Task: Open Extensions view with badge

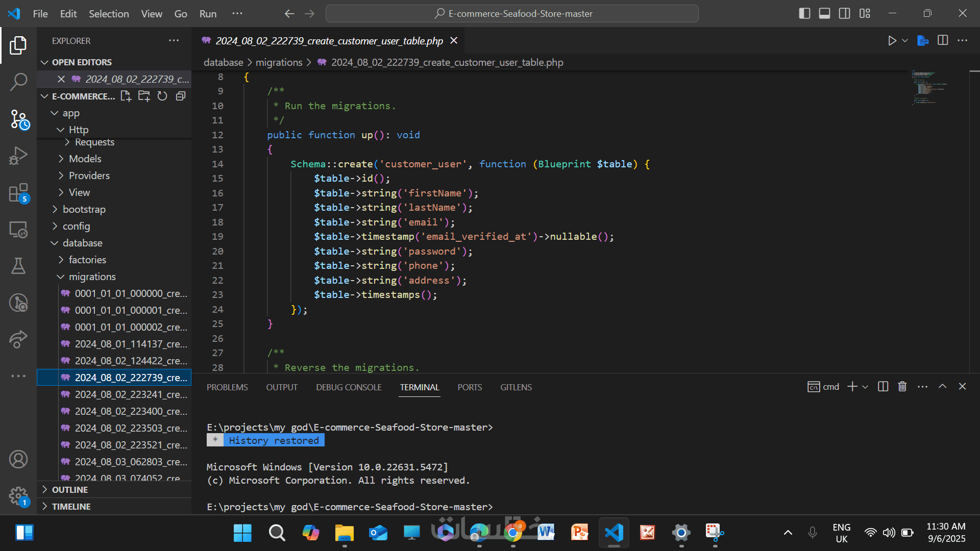Action: click(18, 193)
